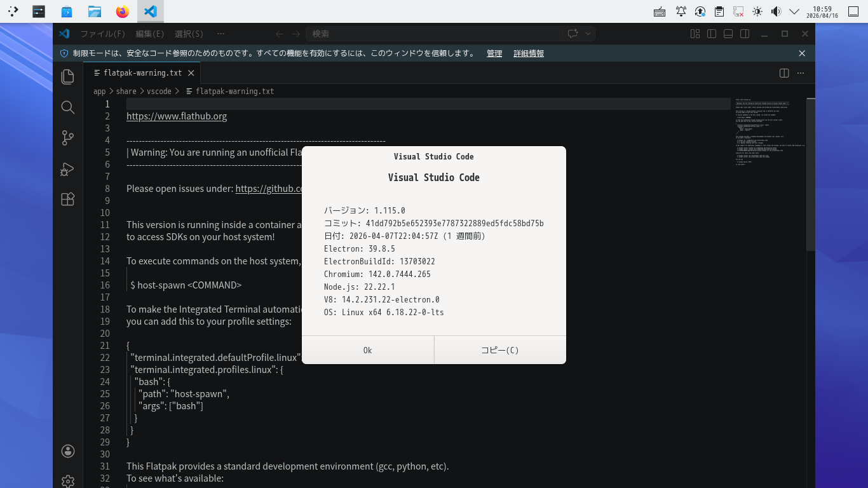Click the Chromium: 142.0.7444.265 line in dialog

pos(377,274)
